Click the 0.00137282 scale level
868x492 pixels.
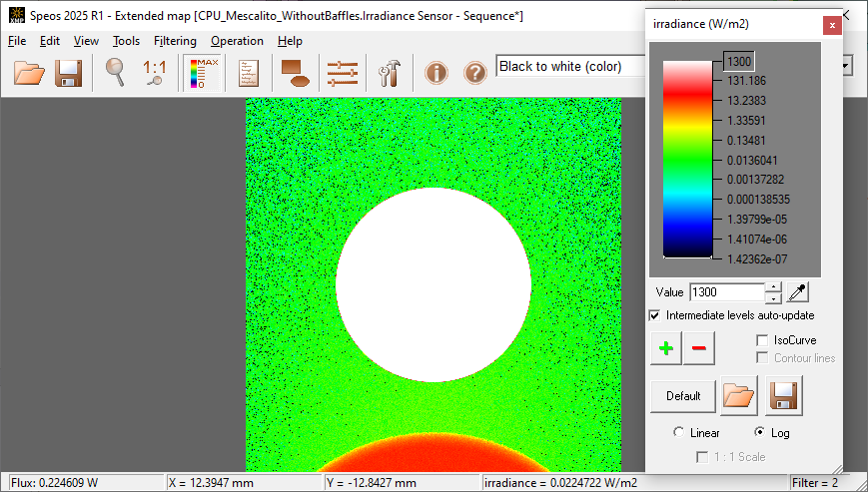coord(755,180)
